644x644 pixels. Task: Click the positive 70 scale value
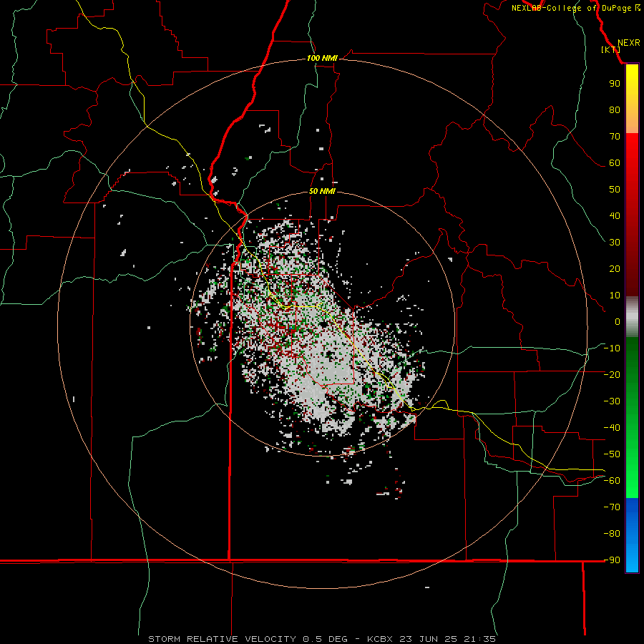(x=615, y=137)
